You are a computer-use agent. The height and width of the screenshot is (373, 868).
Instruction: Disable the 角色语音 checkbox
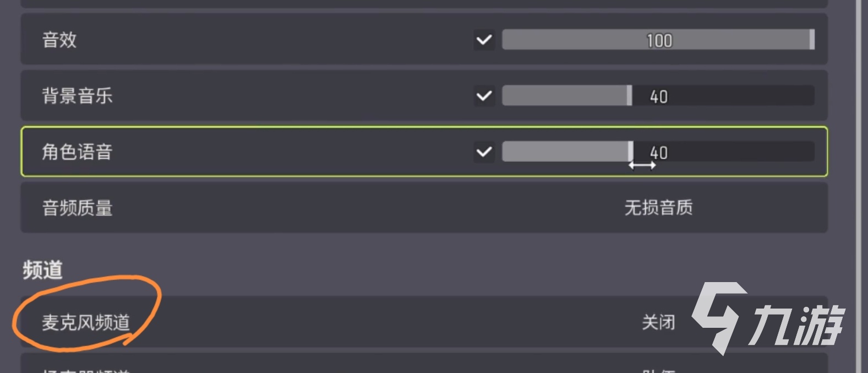(x=484, y=152)
